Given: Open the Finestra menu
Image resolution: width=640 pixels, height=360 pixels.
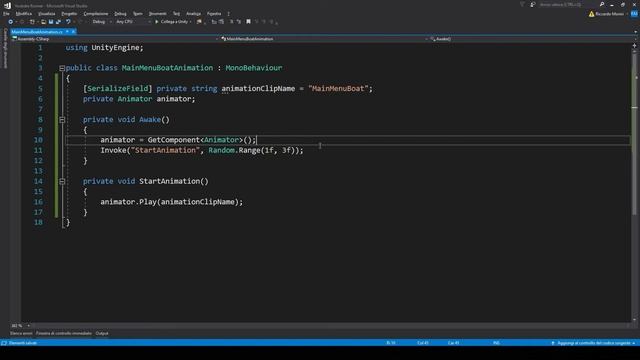Looking at the screenshot, I should coord(214,14).
